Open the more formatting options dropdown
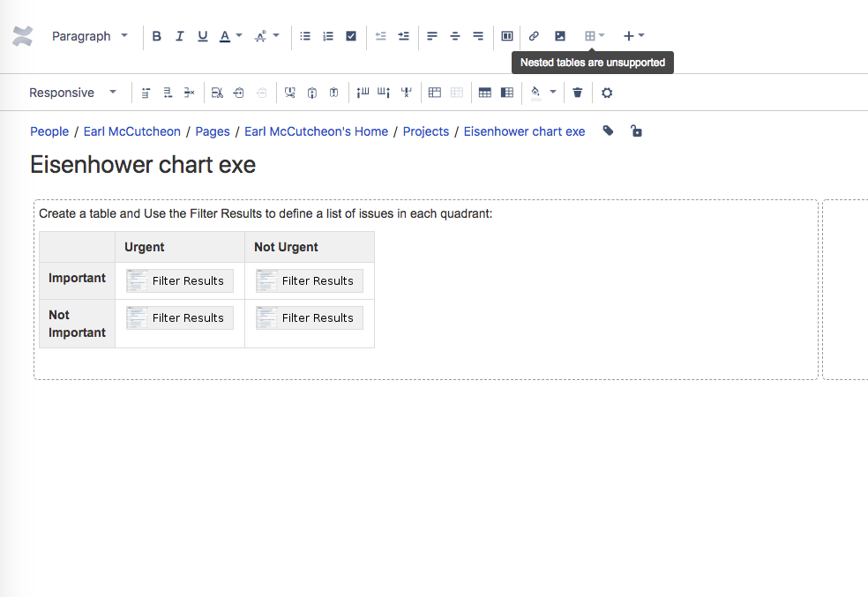868x597 pixels. tap(266, 36)
